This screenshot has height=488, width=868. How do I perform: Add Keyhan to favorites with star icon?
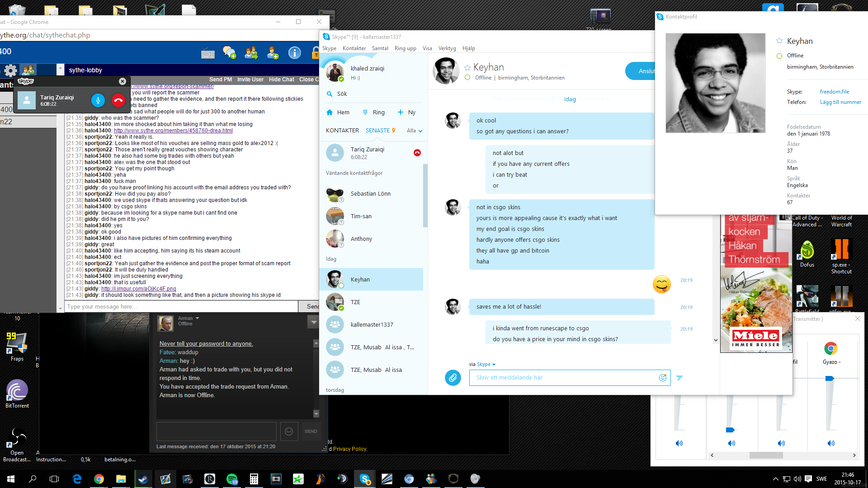point(467,68)
